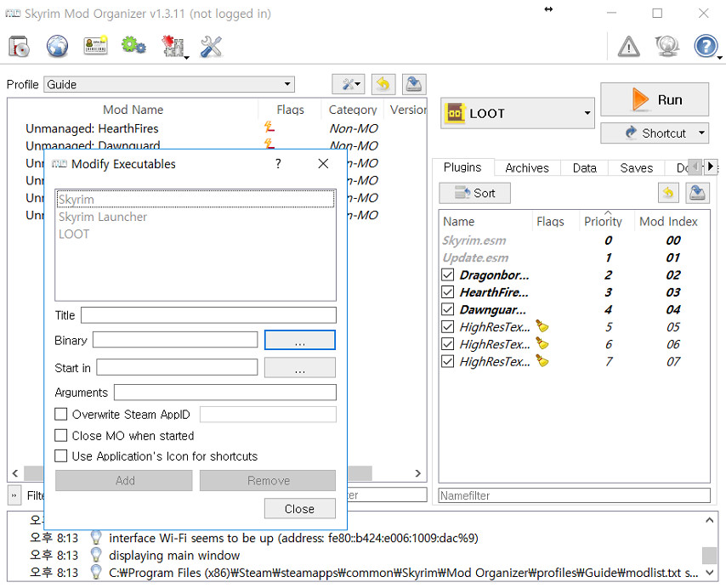Click the Problems warning triangle icon
Viewport: 726px width, 588px height.
click(629, 46)
